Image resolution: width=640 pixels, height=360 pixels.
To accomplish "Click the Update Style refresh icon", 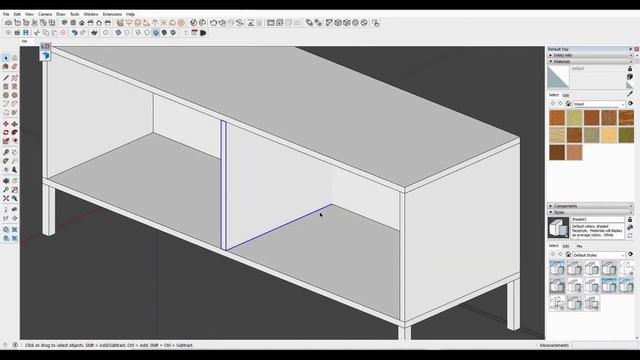I will tap(630, 236).
